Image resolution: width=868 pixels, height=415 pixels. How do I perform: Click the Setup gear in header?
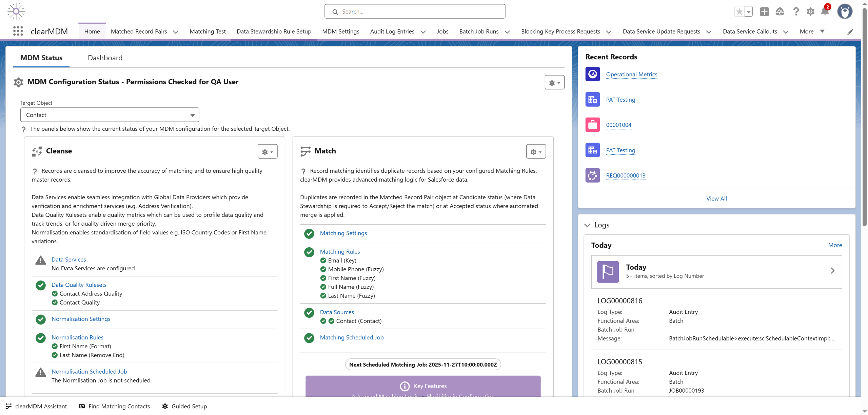click(810, 12)
